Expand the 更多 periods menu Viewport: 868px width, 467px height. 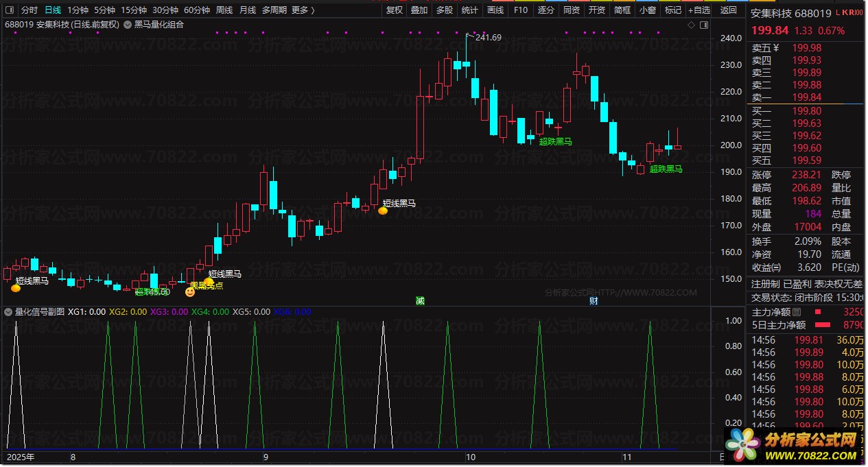(303, 10)
